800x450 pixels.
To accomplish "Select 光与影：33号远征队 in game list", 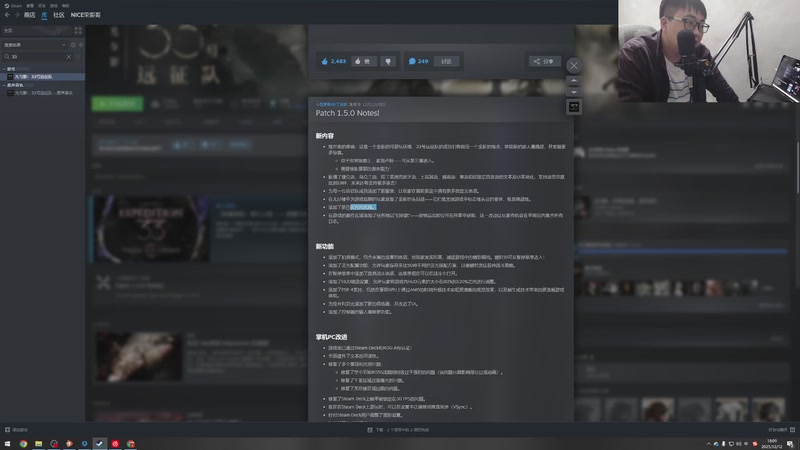I will [x=43, y=77].
